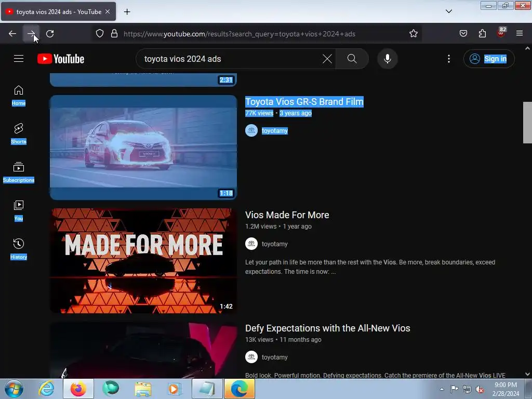Open Windows Media Player taskbar icon

[175, 389]
